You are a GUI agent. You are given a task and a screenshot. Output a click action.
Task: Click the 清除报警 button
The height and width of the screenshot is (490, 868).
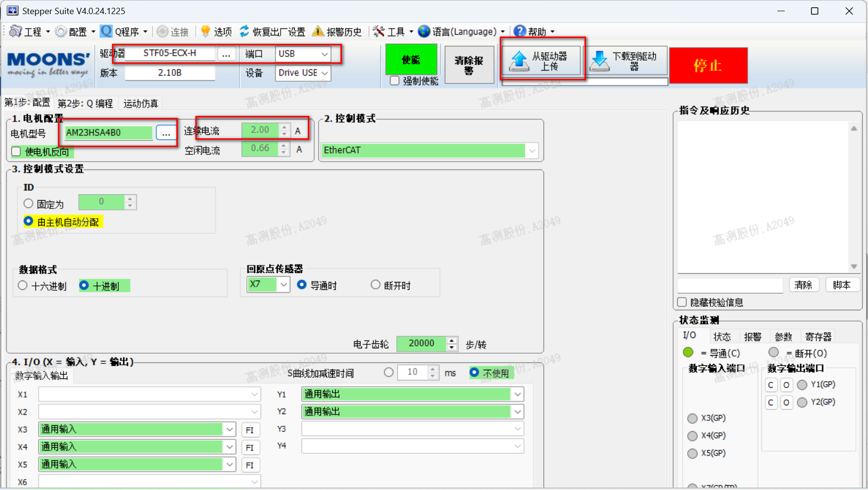[469, 64]
